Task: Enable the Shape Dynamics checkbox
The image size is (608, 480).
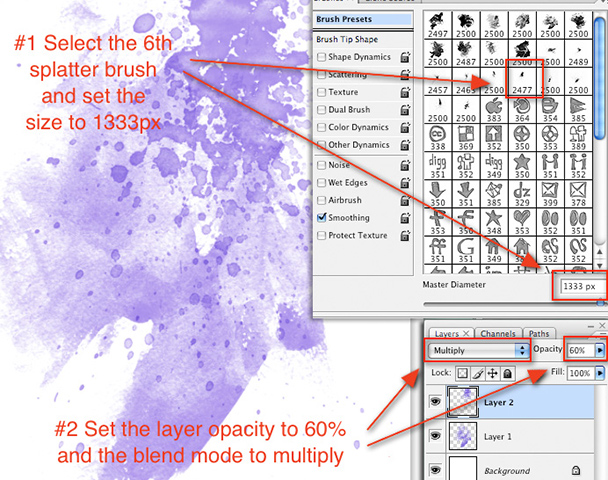Action: pyautogui.click(x=321, y=57)
